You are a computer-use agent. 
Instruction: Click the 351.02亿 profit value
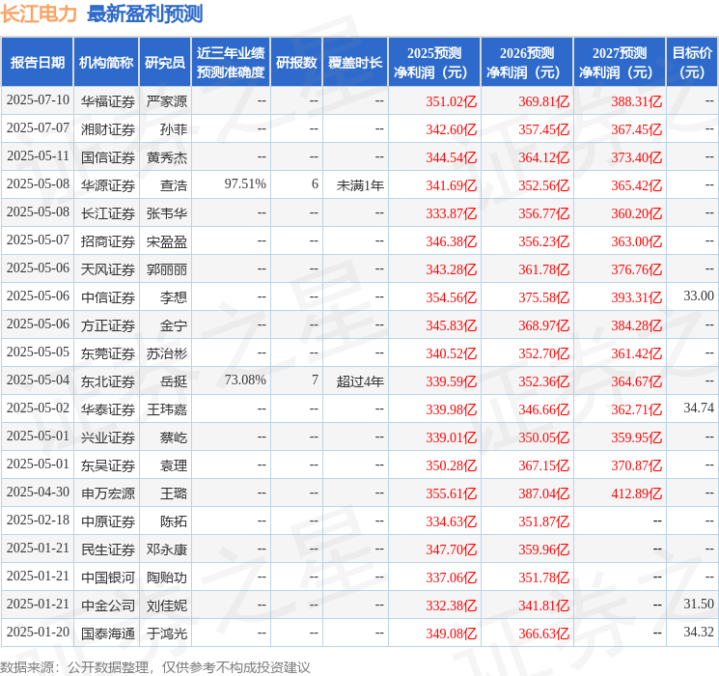pyautogui.click(x=451, y=101)
